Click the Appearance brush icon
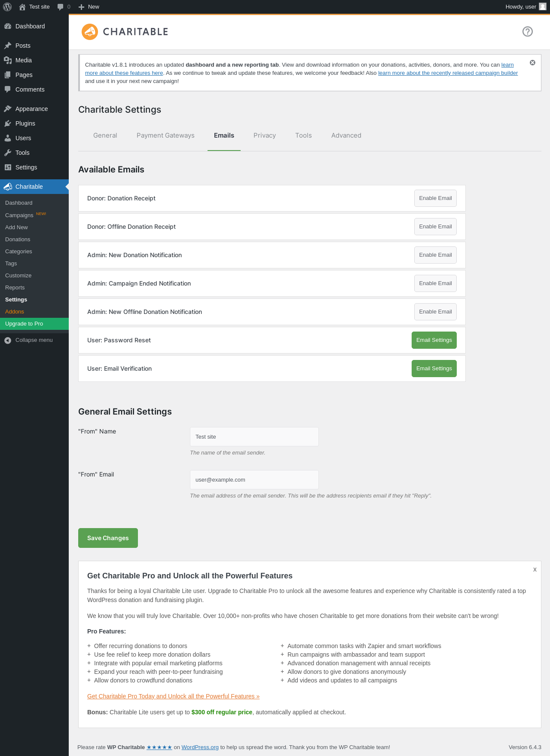Screen dimensions: 550x756 (x=8, y=109)
